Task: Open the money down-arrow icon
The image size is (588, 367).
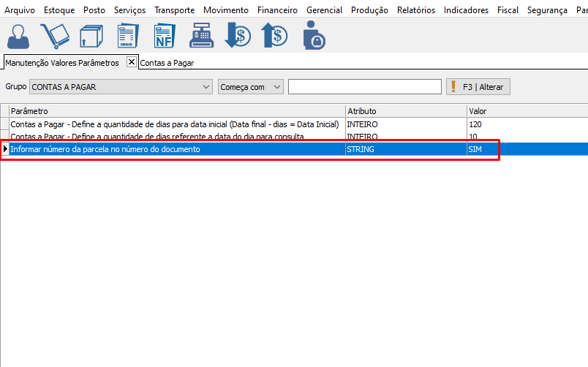Action: [x=238, y=35]
